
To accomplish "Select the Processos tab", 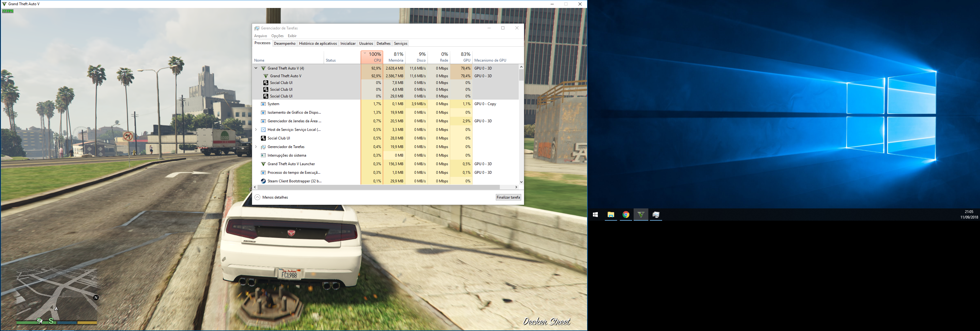I will [x=262, y=43].
